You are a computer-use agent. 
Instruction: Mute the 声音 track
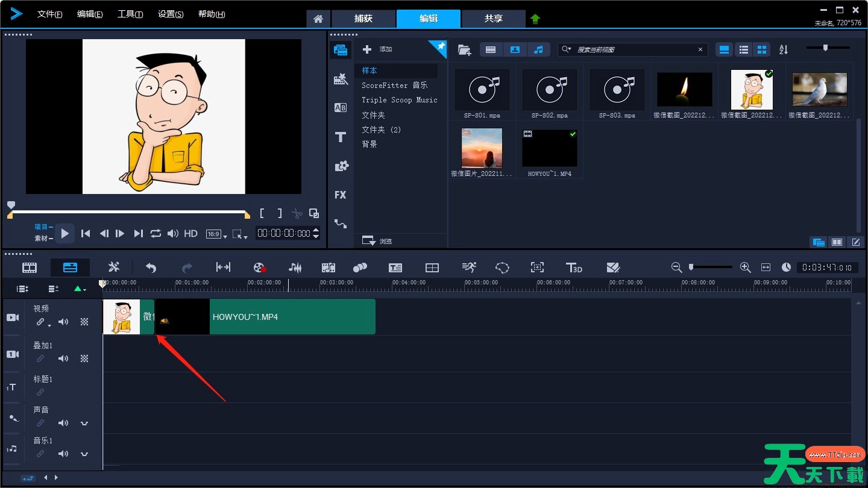click(x=63, y=423)
